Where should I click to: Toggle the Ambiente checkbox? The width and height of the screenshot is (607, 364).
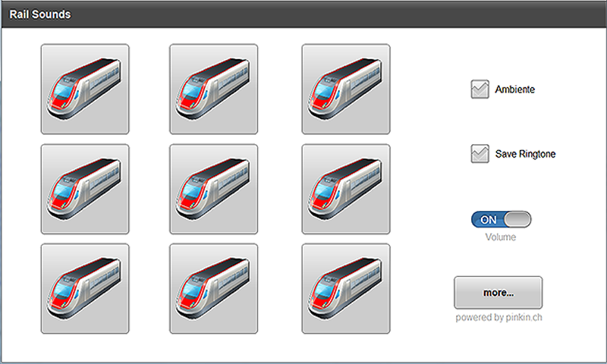click(x=480, y=89)
